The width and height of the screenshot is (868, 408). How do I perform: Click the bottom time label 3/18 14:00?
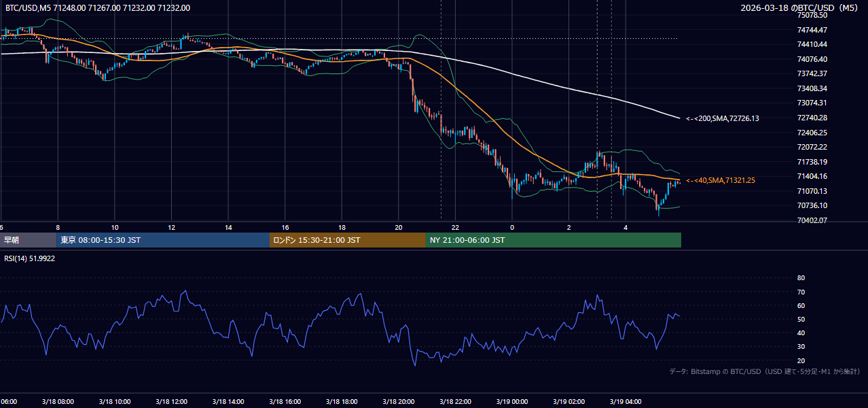coord(228,402)
